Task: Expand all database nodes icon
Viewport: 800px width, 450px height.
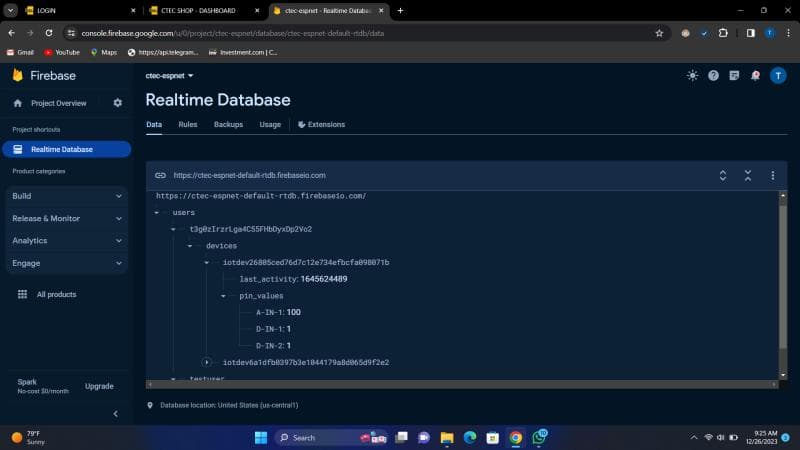Action: (x=723, y=175)
